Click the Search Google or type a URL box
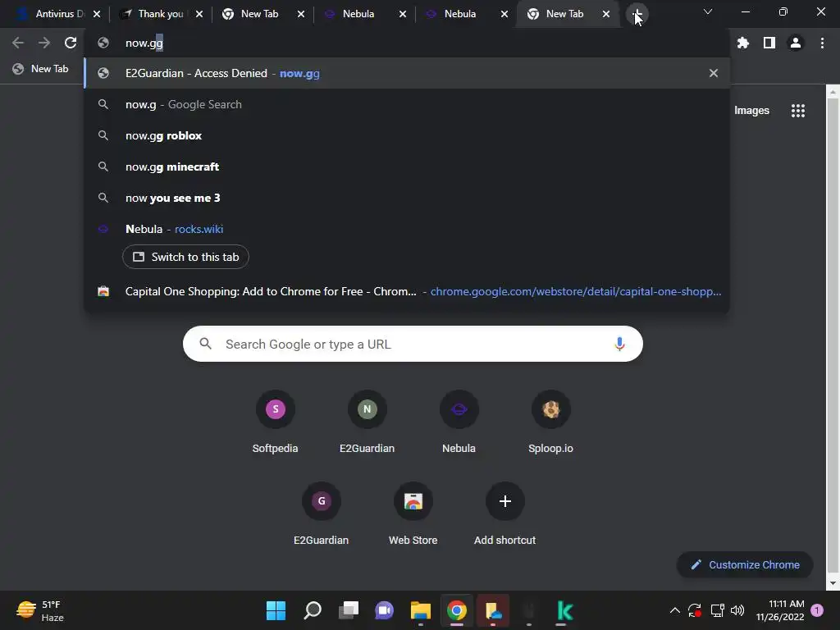Image resolution: width=840 pixels, height=630 pixels. [413, 344]
